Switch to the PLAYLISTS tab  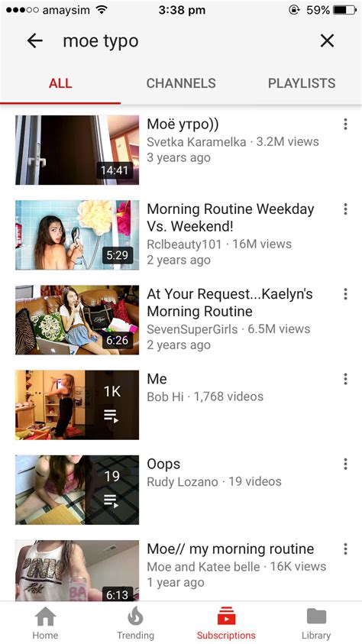coord(302,83)
